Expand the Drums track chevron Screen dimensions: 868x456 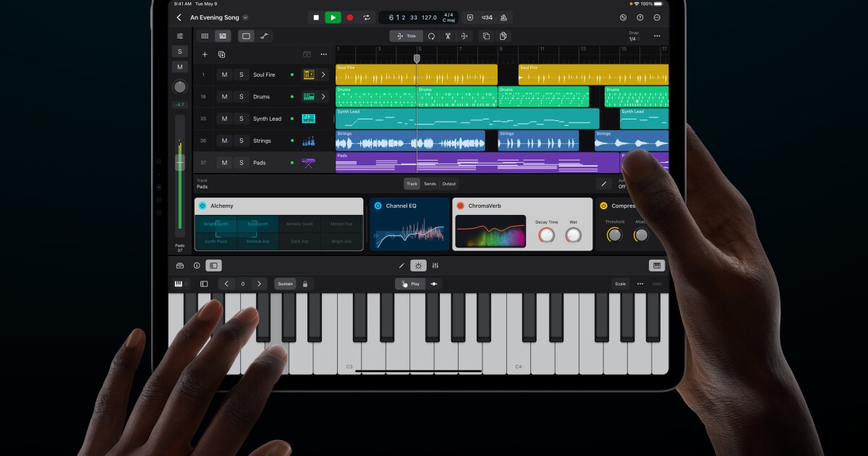(323, 96)
